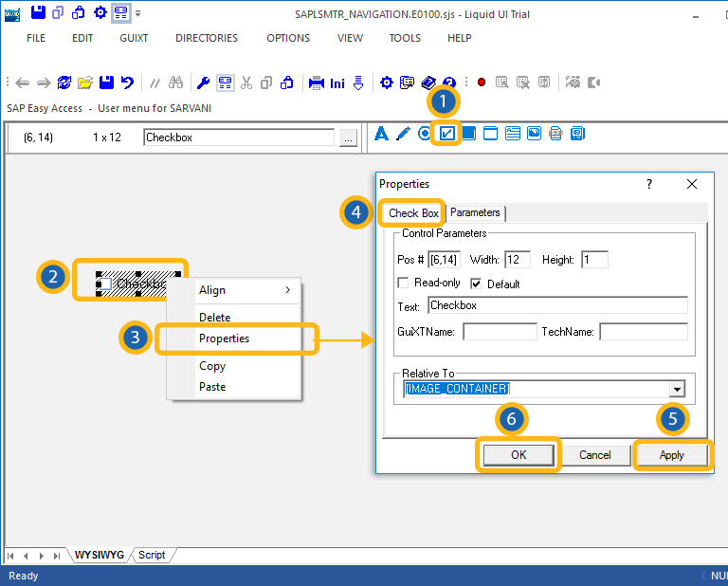The height and width of the screenshot is (586, 728).
Task: Click the Text input field
Action: [x=557, y=305]
